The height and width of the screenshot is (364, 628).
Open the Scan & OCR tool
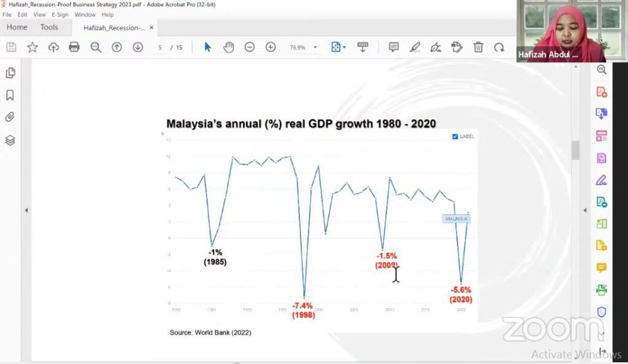coord(602,290)
